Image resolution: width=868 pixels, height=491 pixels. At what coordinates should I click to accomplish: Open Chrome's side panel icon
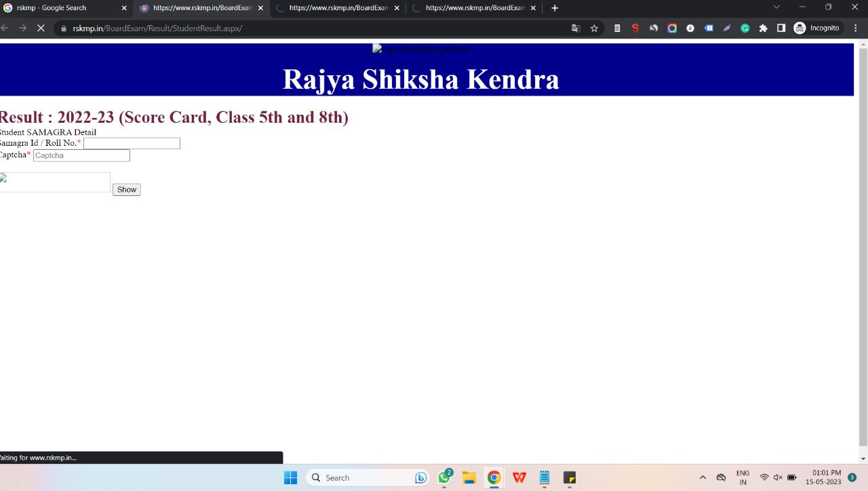[x=781, y=28]
